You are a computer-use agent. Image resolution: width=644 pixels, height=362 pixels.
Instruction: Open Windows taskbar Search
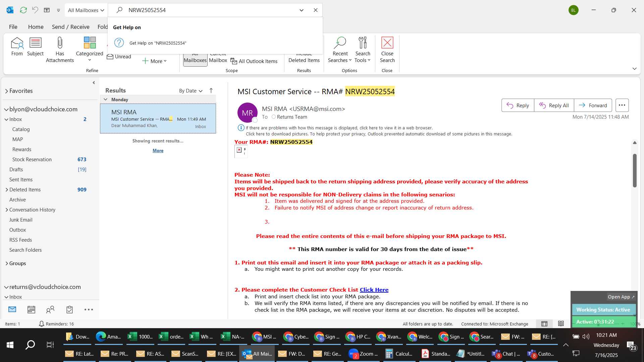(30, 345)
